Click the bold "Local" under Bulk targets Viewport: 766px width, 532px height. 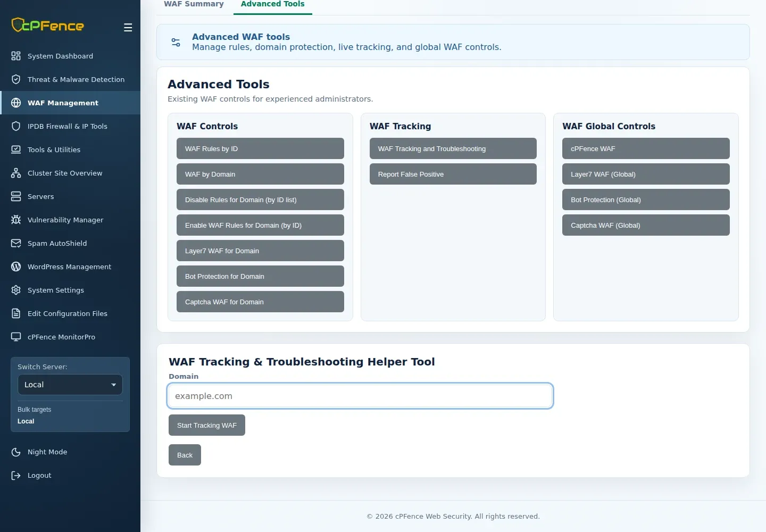click(x=26, y=421)
